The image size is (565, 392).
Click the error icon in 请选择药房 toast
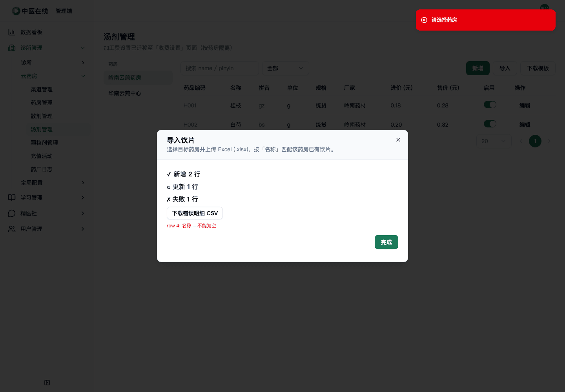point(424,20)
